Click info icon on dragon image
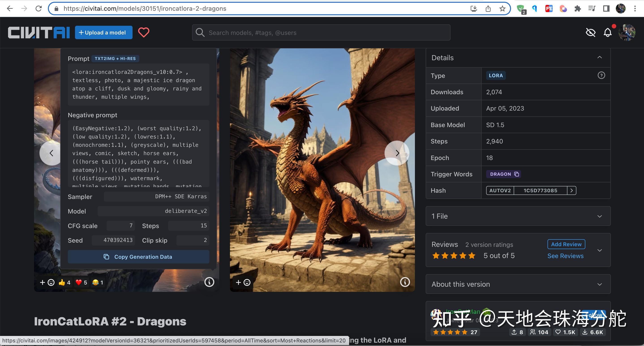This screenshot has height=346, width=644. click(405, 282)
